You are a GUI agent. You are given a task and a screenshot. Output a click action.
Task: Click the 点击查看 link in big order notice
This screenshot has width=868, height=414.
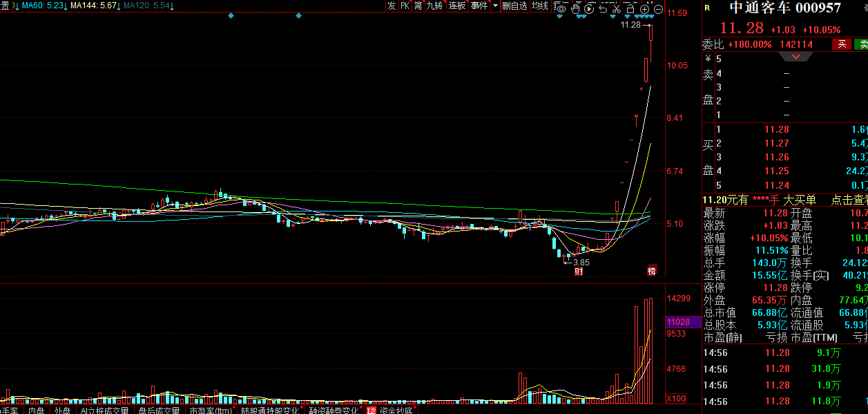(x=849, y=200)
